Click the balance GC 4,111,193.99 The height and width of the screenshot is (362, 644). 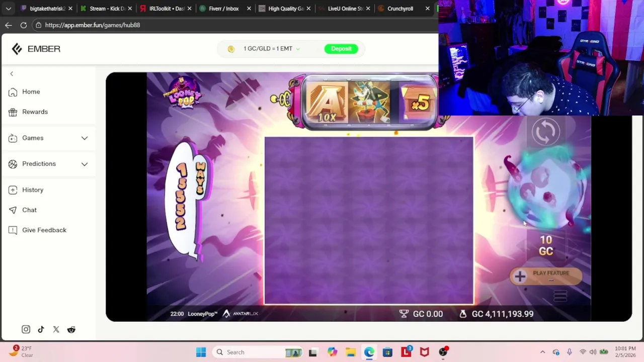coord(503,314)
